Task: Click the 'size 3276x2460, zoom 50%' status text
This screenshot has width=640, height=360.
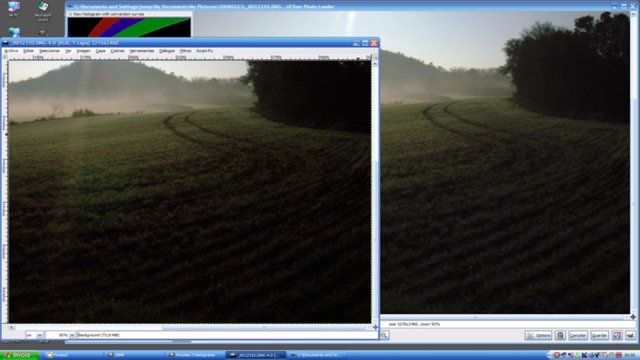Action: [x=414, y=324]
